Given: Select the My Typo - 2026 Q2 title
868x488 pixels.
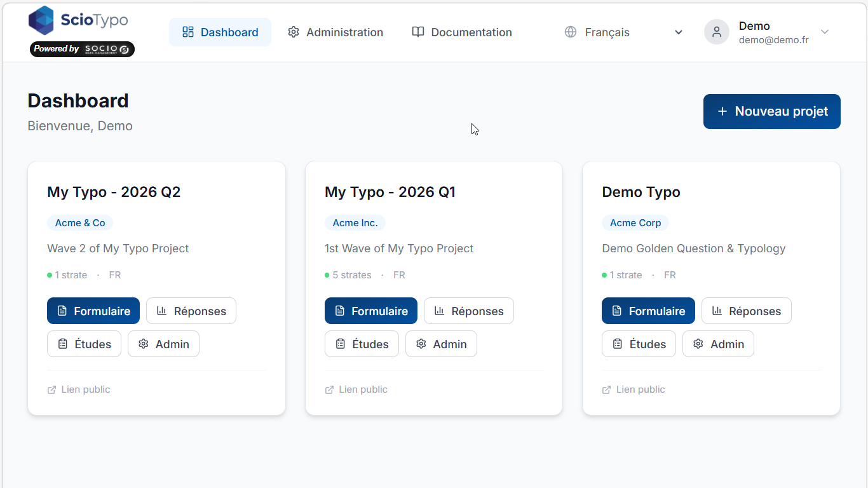Looking at the screenshot, I should [x=114, y=192].
